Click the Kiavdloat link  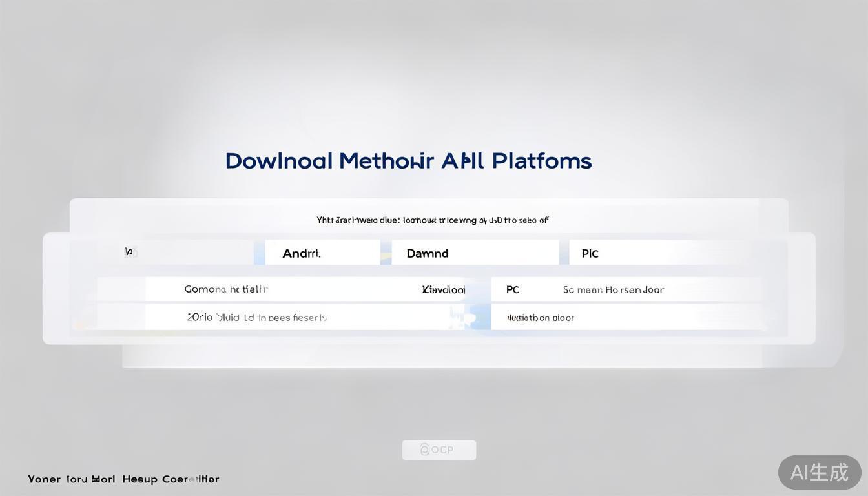click(x=444, y=290)
